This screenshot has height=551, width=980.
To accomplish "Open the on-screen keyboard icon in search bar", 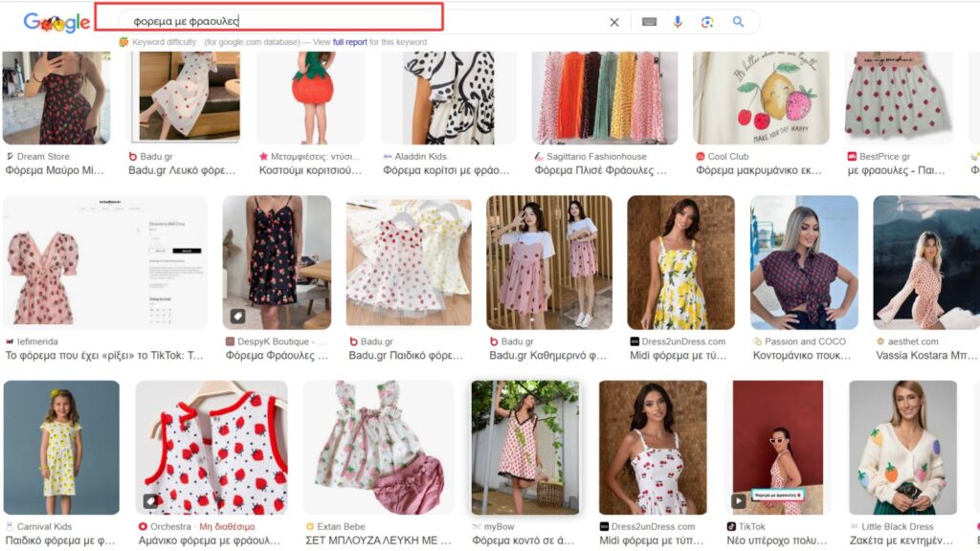I will (x=652, y=20).
